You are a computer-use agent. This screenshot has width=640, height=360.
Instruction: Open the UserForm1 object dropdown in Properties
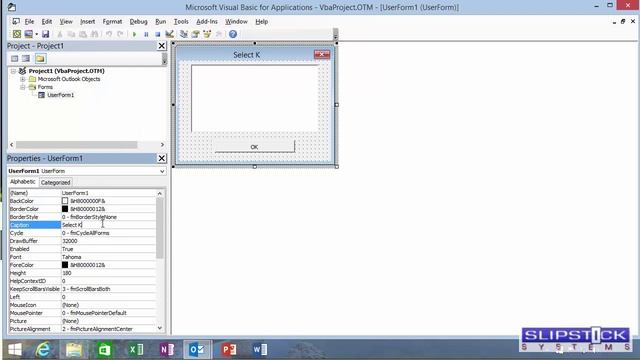click(x=162, y=171)
